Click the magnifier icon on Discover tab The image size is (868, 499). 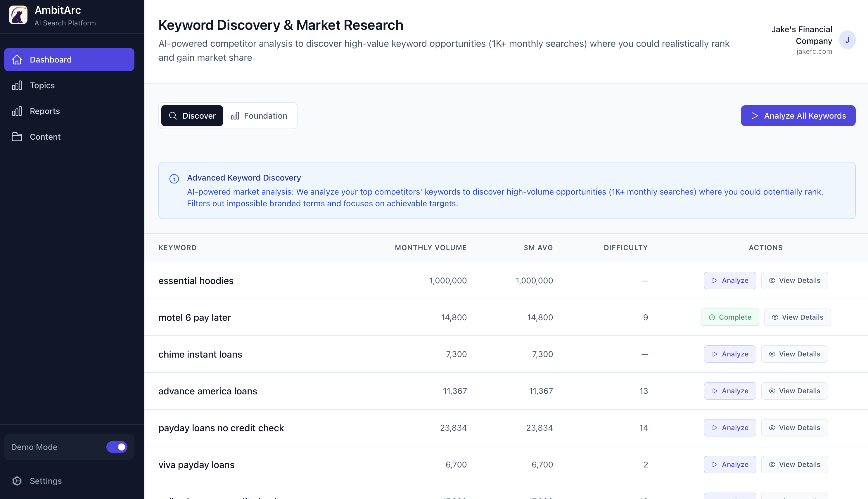point(173,116)
